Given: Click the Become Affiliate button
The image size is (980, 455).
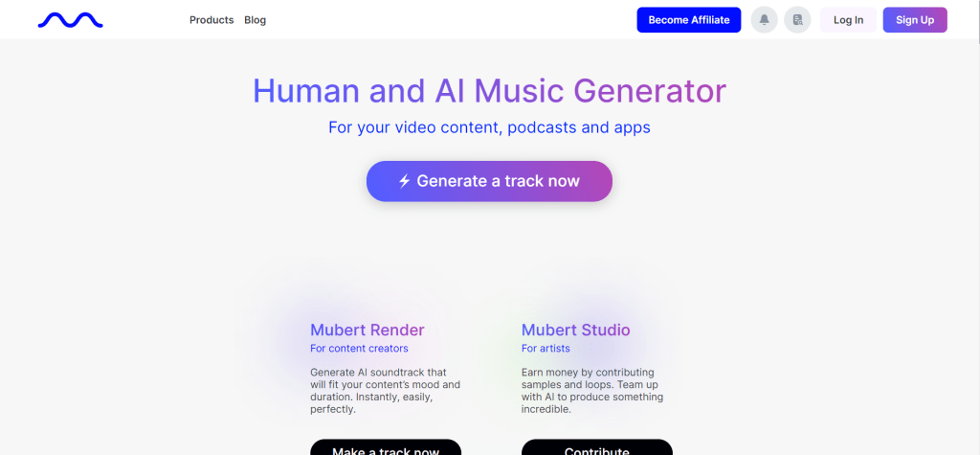Looking at the screenshot, I should coord(689,20).
